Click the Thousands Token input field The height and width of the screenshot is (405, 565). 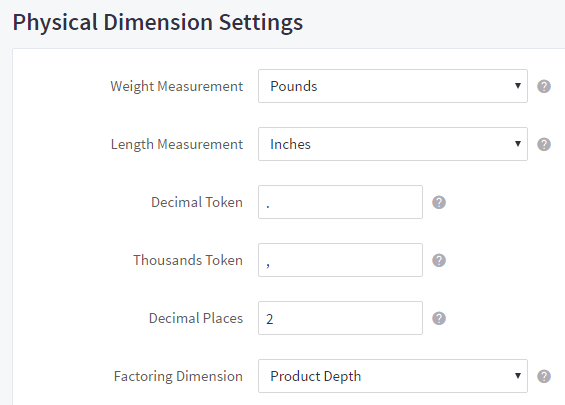click(x=340, y=260)
